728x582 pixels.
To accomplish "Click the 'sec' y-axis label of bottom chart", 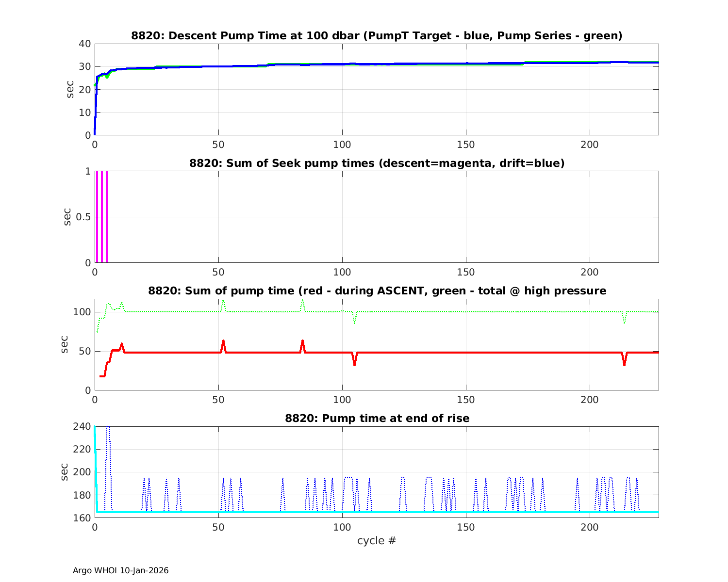I will coord(65,472).
